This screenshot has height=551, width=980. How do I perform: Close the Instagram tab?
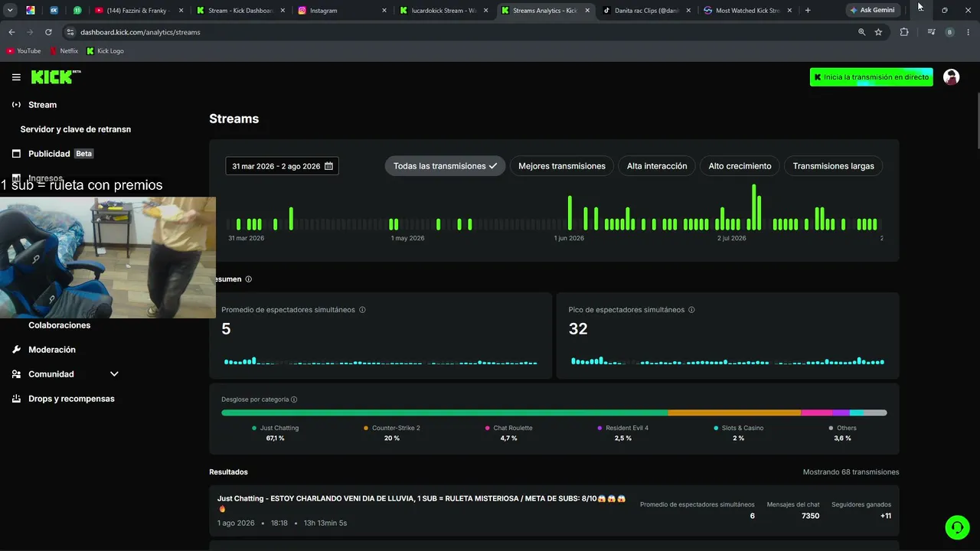coord(384,11)
